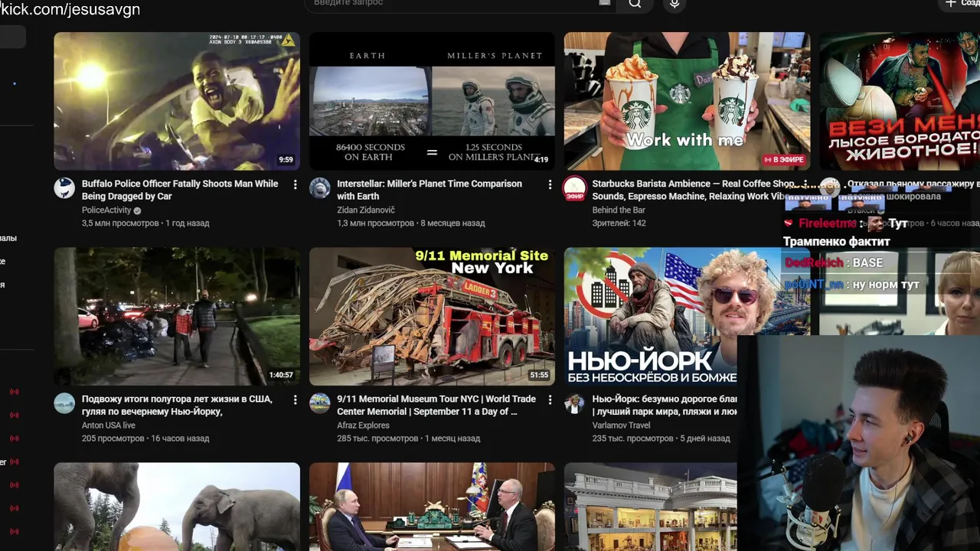Image resolution: width=980 pixels, height=551 pixels.
Task: Open Afraz Explores channel avatar
Action: (x=319, y=403)
